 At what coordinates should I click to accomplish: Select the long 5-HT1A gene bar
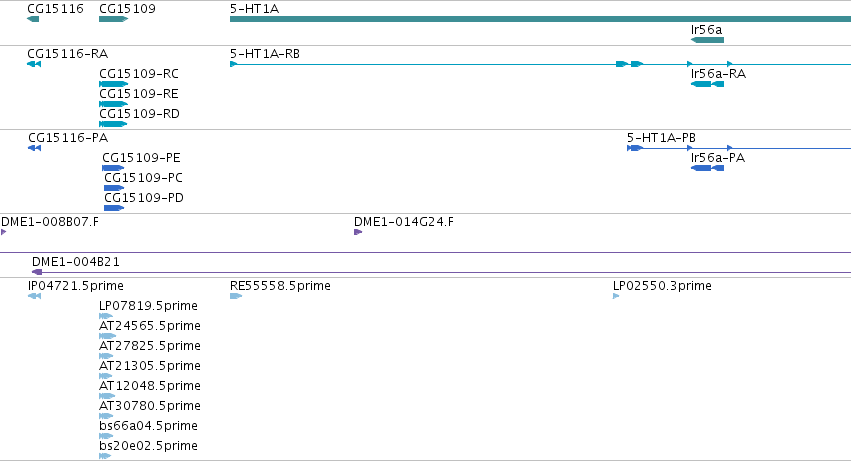540,19
